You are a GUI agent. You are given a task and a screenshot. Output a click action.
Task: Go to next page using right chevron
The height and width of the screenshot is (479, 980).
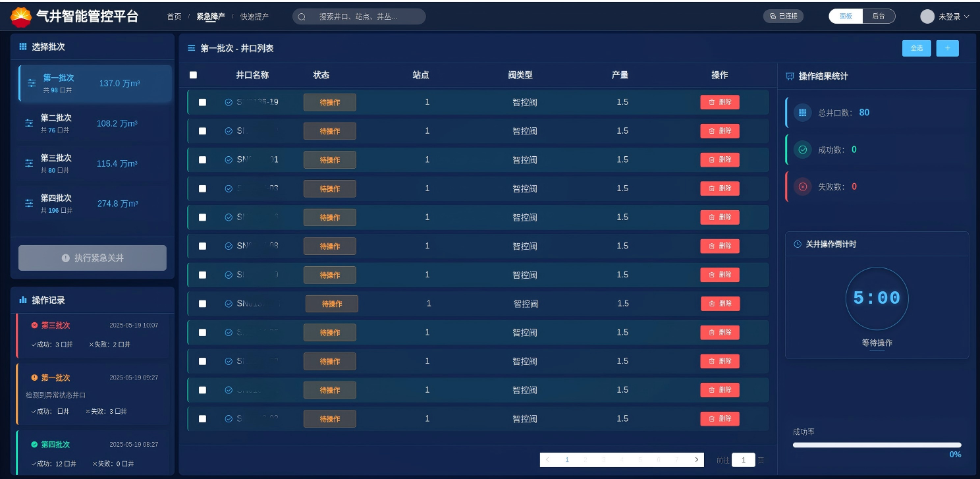point(697,460)
